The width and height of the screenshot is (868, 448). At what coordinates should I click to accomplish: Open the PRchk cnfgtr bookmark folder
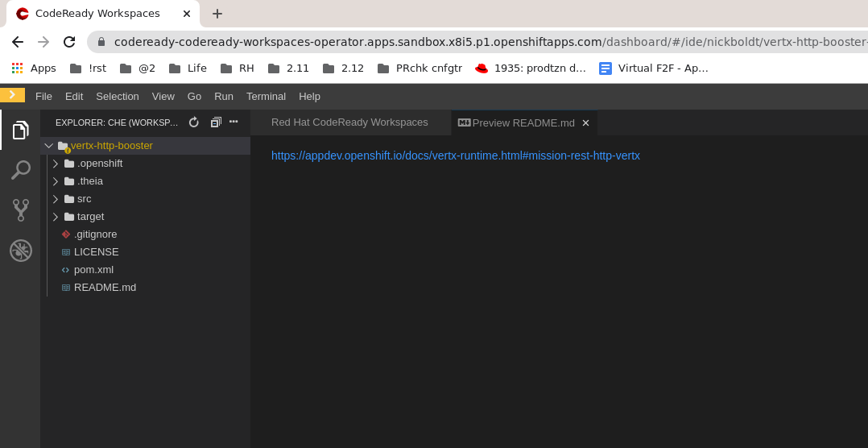(420, 68)
